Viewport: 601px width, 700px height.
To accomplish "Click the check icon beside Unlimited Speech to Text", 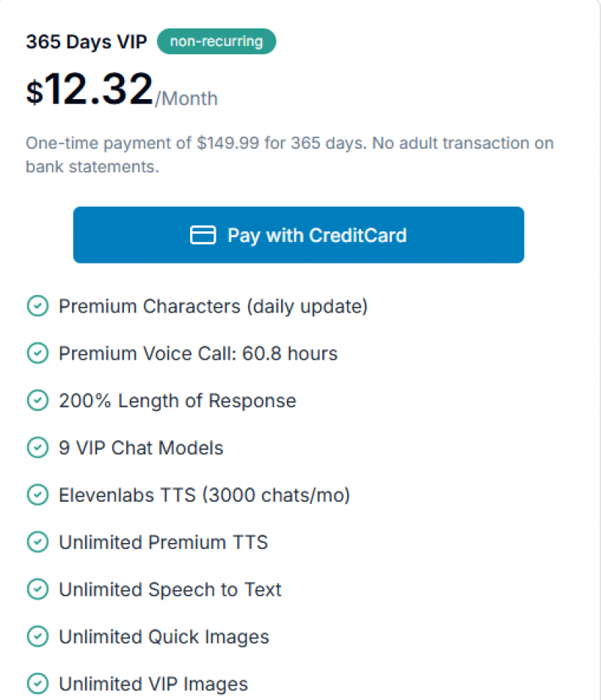I will click(37, 590).
